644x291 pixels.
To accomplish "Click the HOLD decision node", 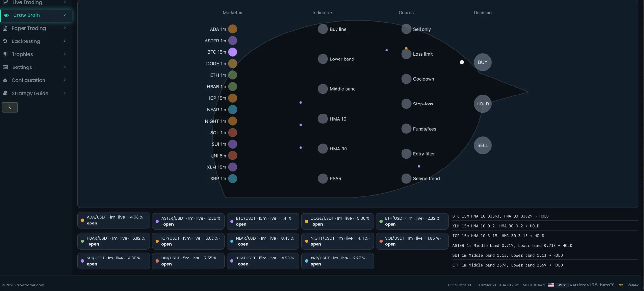I will point(482,104).
